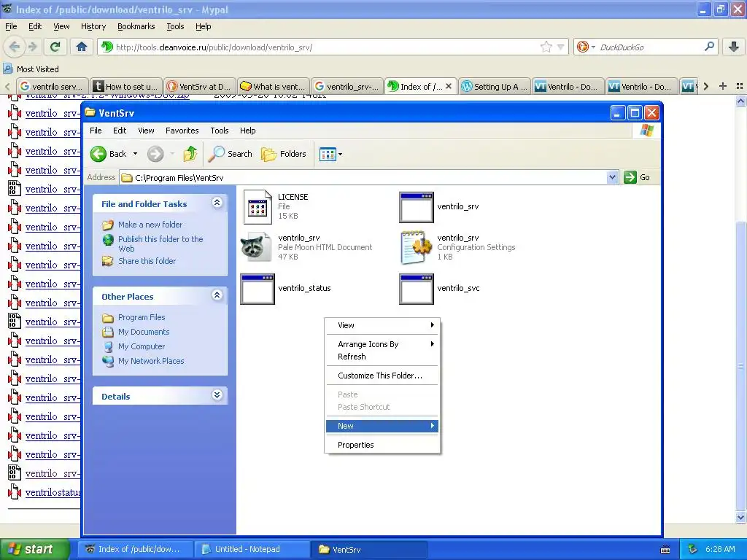Collapse the Other Places panel
Viewport: 747px width, 560px height.
217,295
